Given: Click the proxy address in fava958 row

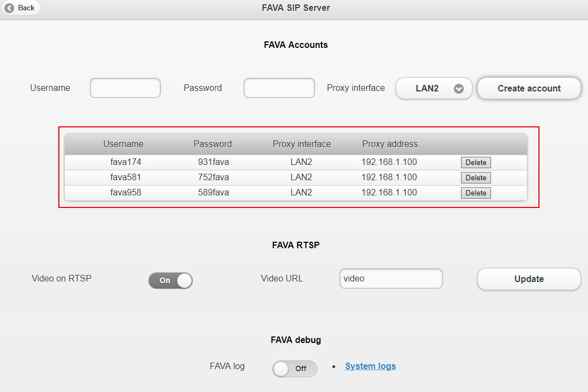Looking at the screenshot, I should 389,193.
